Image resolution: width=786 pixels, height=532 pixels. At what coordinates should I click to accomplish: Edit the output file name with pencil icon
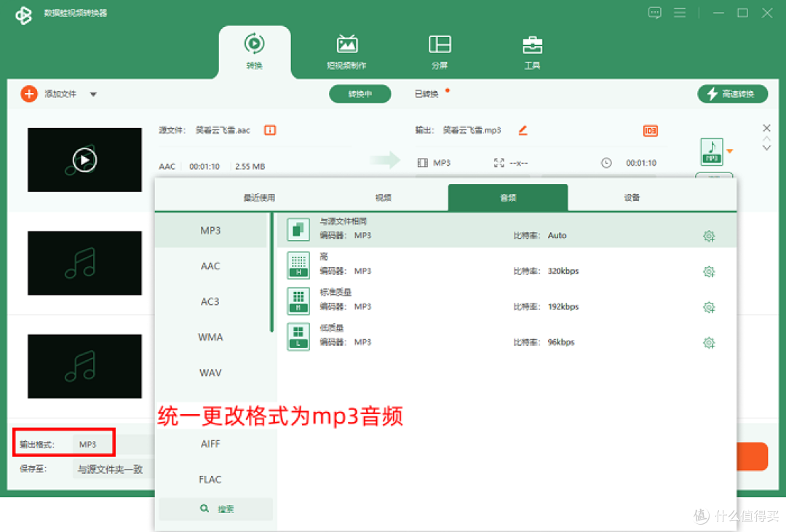click(523, 130)
